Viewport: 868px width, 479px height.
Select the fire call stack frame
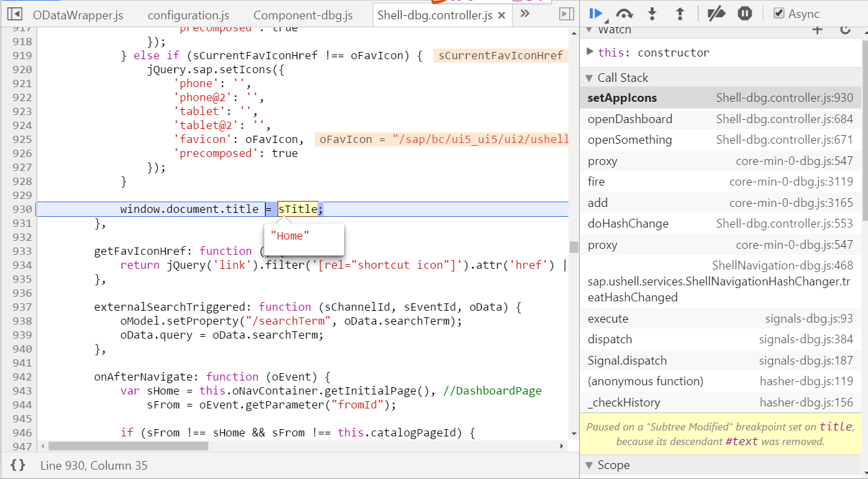[720, 182]
